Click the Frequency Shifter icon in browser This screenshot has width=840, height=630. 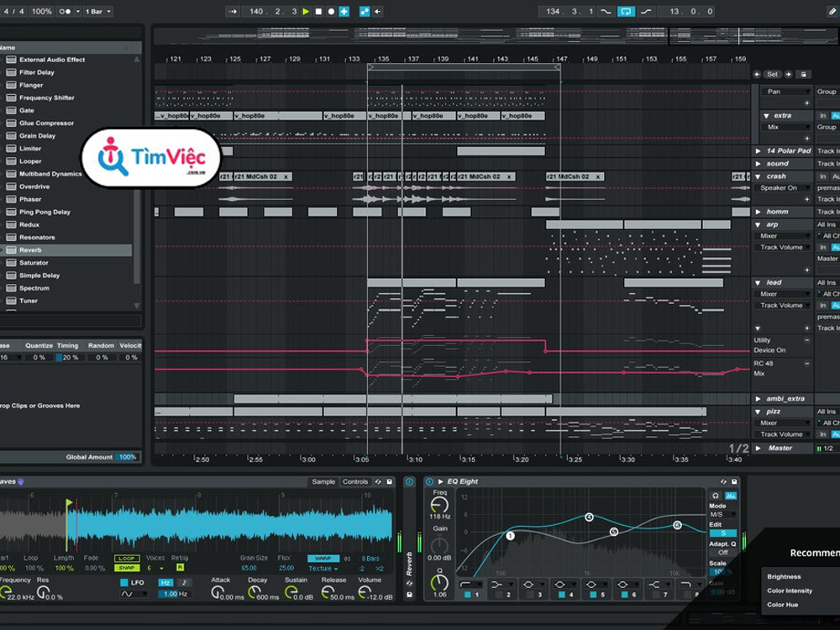[x=11, y=97]
